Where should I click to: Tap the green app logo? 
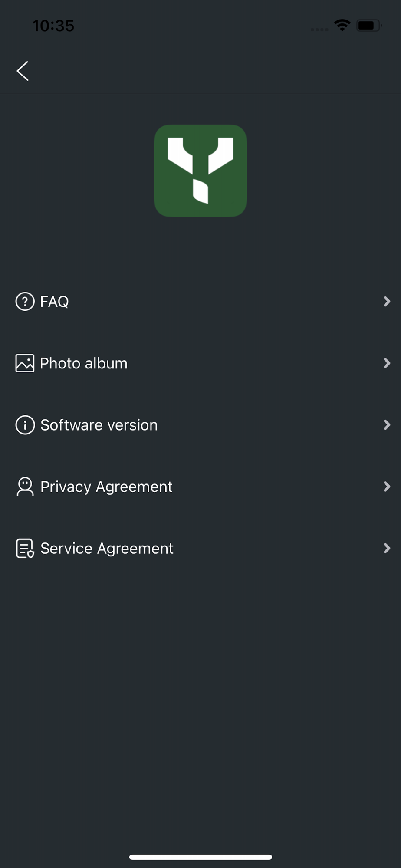(200, 171)
